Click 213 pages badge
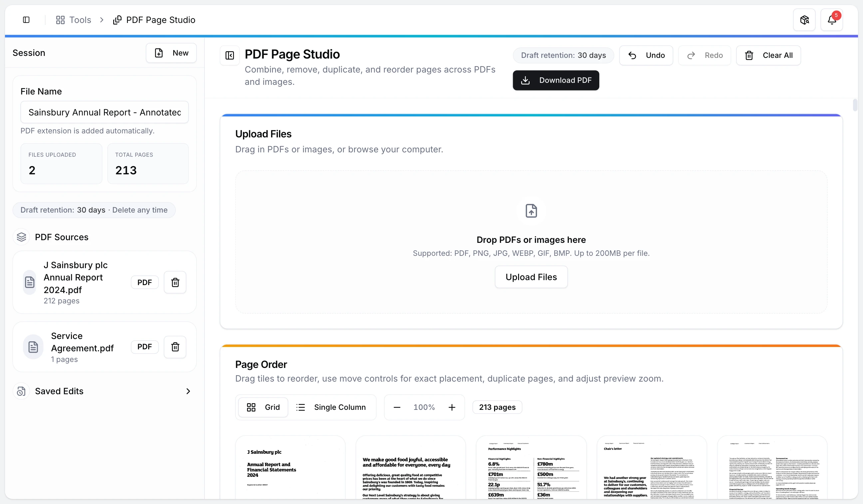This screenshot has width=863, height=504. pyautogui.click(x=497, y=407)
